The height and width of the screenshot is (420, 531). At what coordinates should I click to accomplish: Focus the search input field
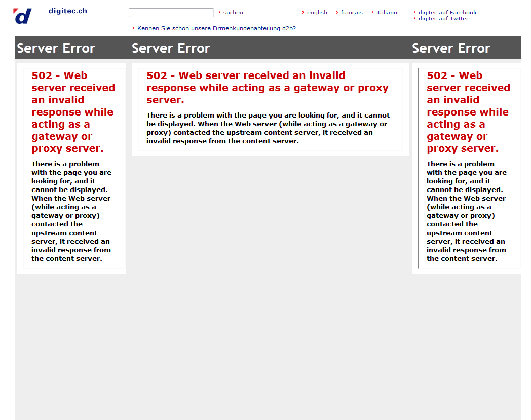pos(171,13)
